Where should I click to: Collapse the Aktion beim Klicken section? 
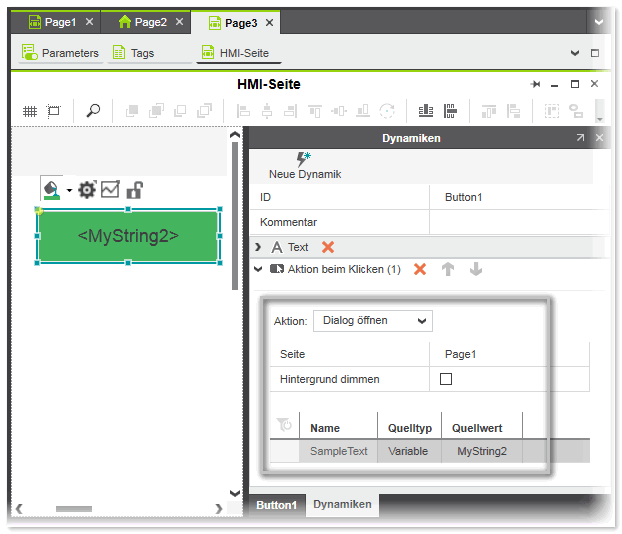pyautogui.click(x=259, y=269)
